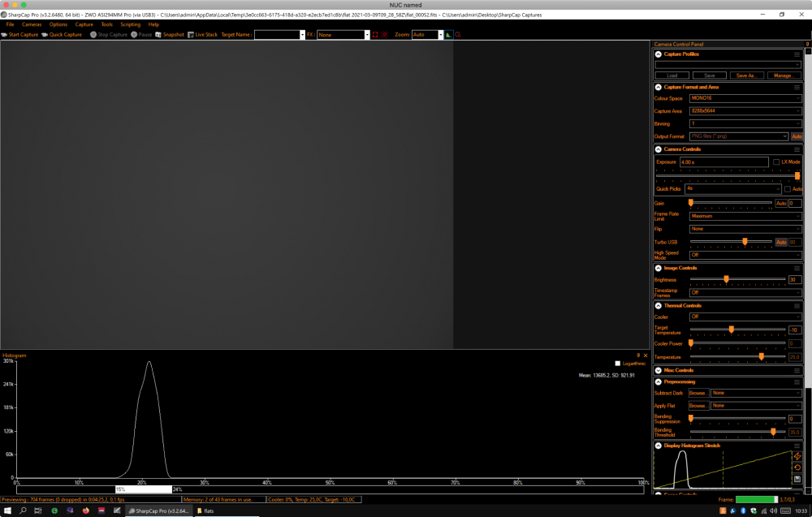This screenshot has height=517, width=812.
Task: Open the Cameras menu
Action: [32, 24]
